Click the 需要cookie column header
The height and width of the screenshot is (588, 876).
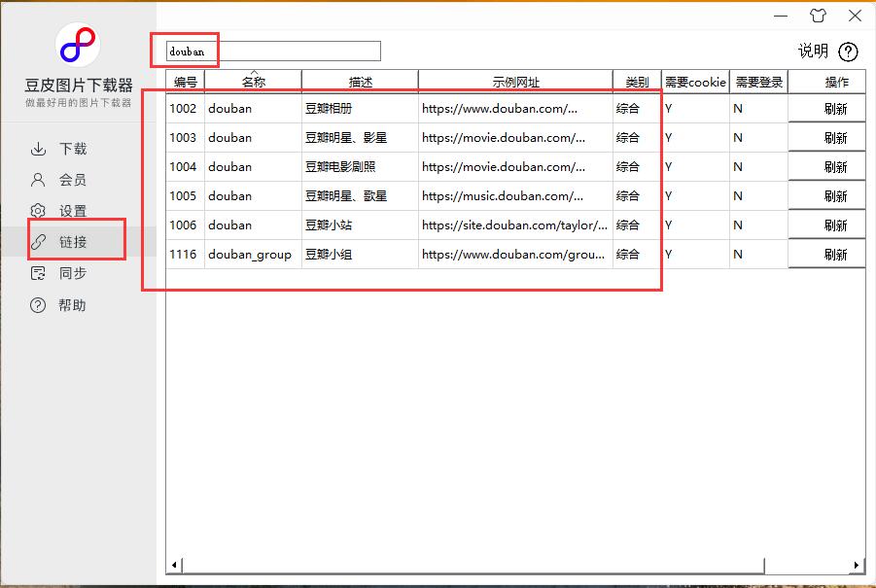695,82
